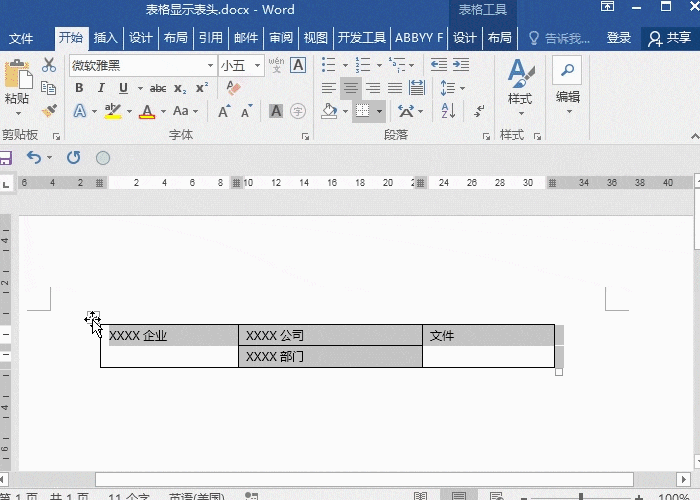Toggle Underline formatting
Viewport: 700px width, 500px height.
coord(124,88)
